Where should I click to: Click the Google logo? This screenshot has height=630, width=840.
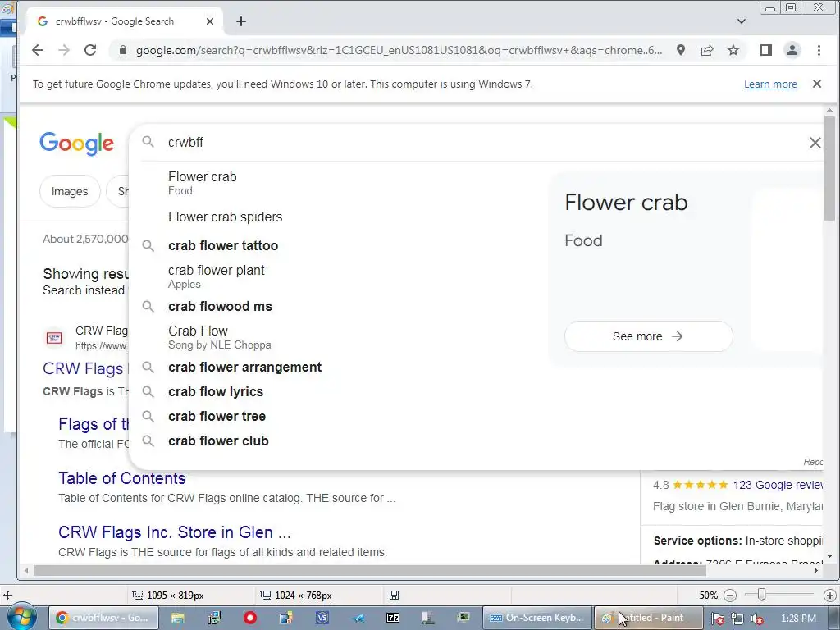click(x=76, y=143)
